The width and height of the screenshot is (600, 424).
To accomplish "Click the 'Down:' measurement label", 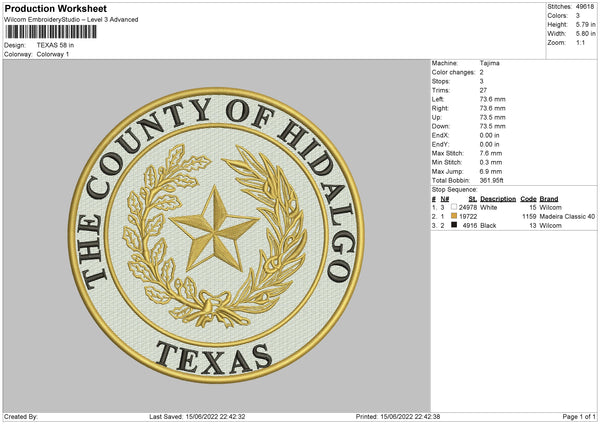I will 440,126.
